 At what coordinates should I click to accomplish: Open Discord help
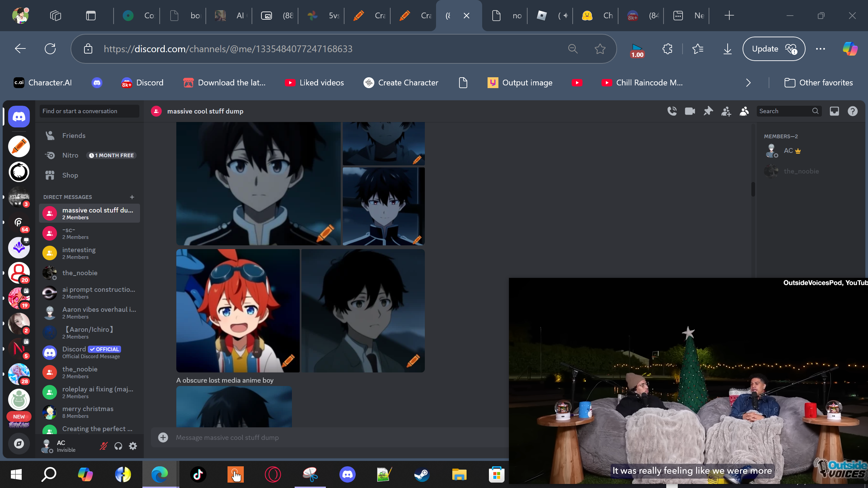pos(853,111)
